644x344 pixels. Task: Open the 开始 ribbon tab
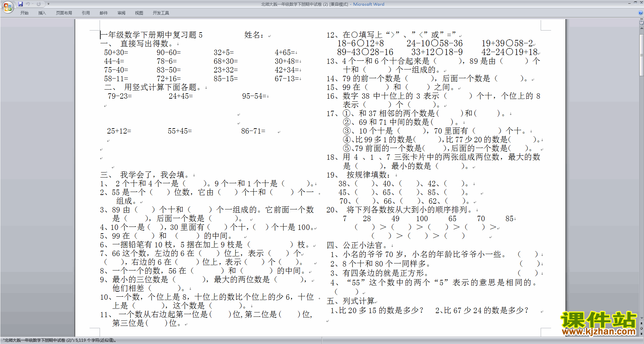tap(24, 13)
